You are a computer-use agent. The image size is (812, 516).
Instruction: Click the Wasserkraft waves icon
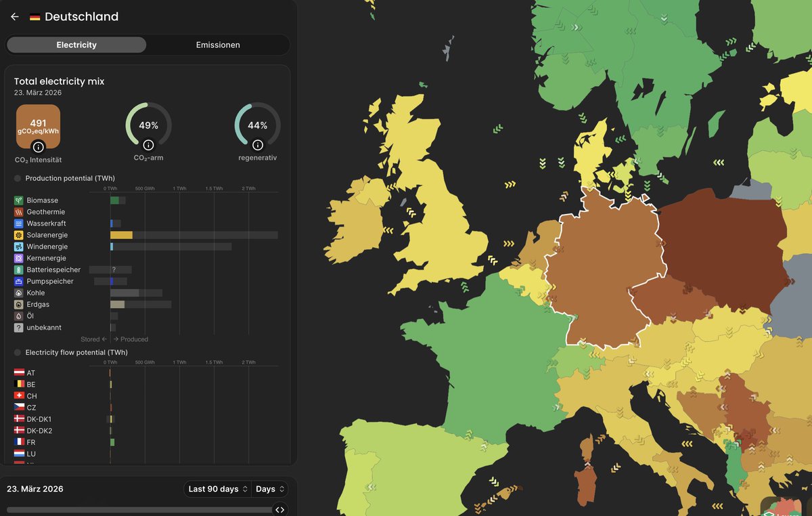click(x=19, y=223)
